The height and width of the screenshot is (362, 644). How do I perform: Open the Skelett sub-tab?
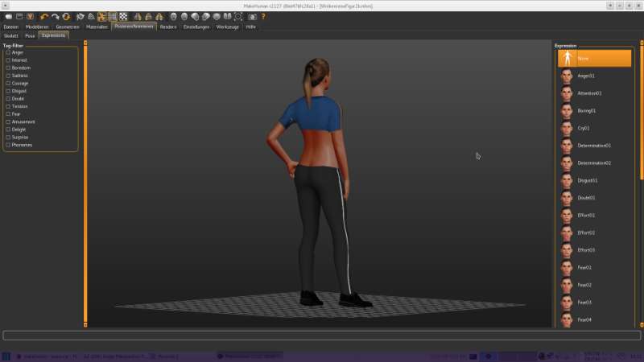(11, 35)
